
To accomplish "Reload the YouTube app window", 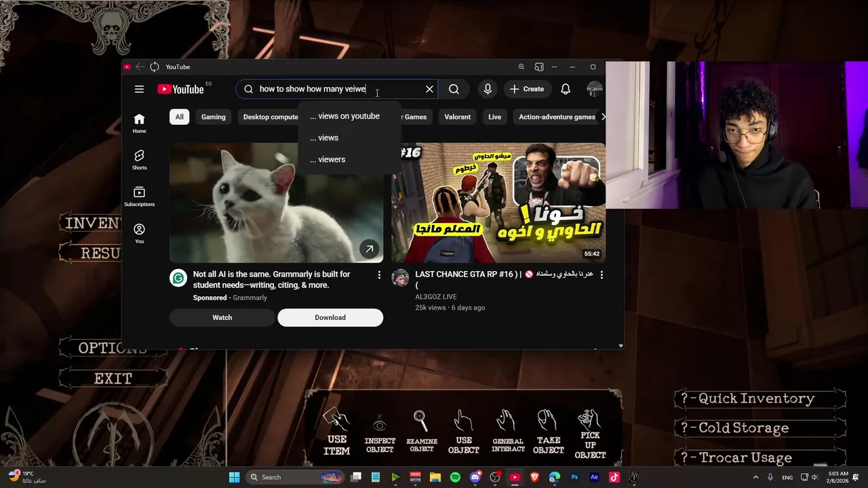I will (x=155, y=66).
